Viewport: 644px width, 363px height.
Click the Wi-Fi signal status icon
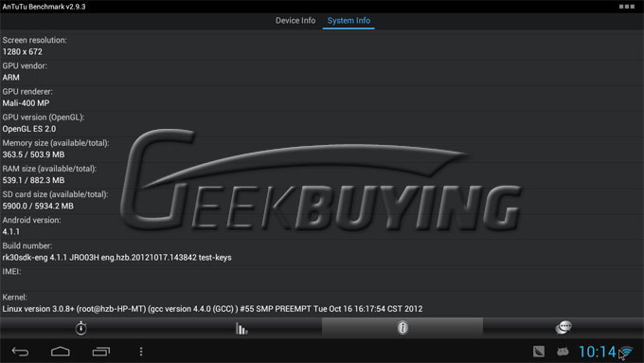tap(627, 352)
